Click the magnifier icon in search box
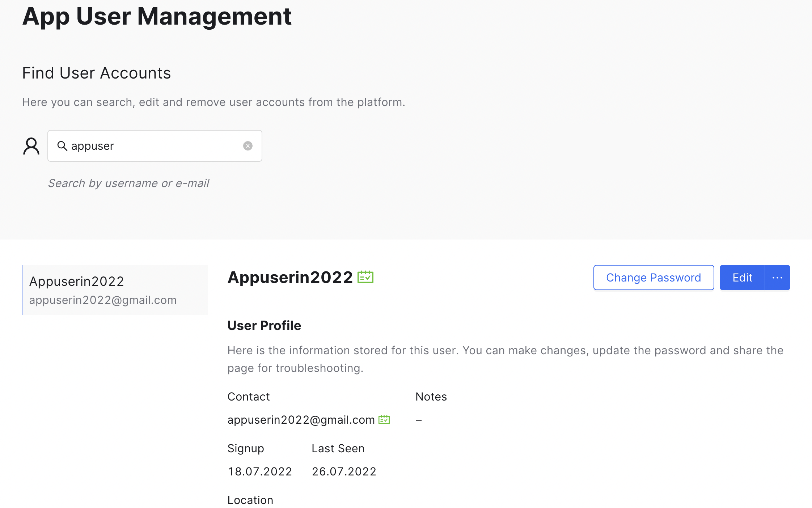Screen dimensions: 812x508 pyautogui.click(x=62, y=146)
